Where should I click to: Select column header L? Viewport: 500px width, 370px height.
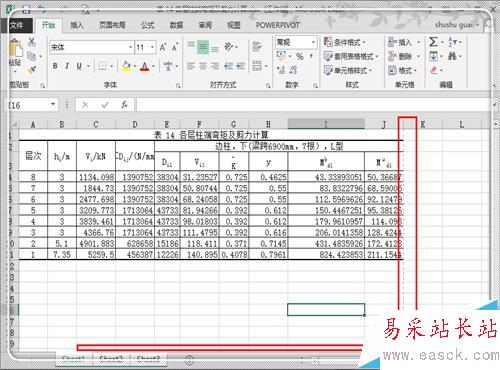point(462,125)
